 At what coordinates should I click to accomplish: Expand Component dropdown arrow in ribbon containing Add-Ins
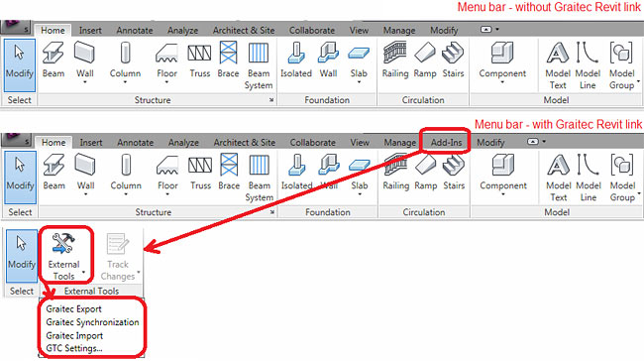point(503,194)
